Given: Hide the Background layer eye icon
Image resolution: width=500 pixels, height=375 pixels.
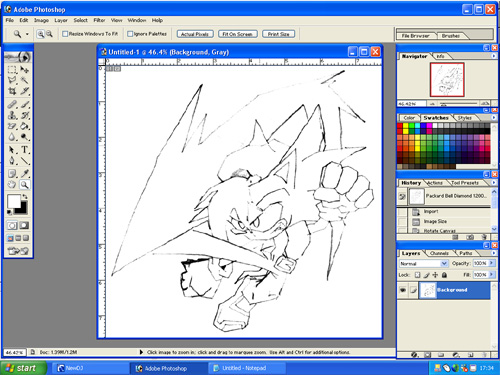Looking at the screenshot, I should pos(403,290).
